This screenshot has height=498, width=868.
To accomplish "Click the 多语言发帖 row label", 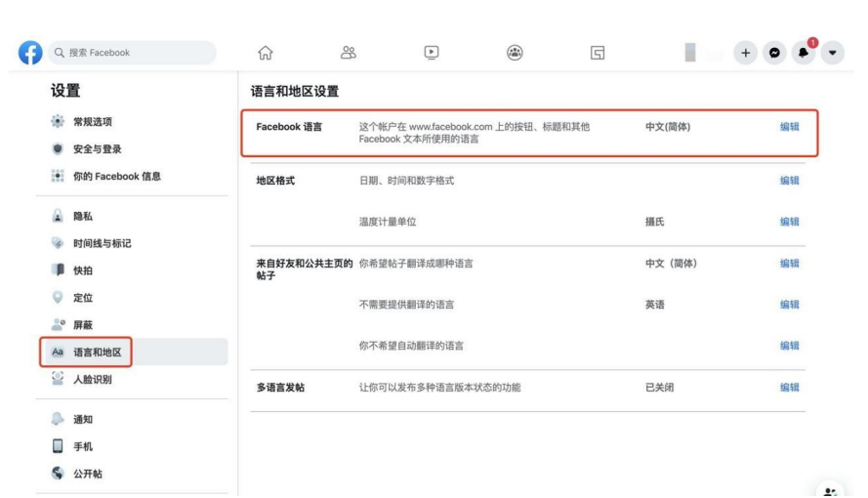I will pos(280,388).
